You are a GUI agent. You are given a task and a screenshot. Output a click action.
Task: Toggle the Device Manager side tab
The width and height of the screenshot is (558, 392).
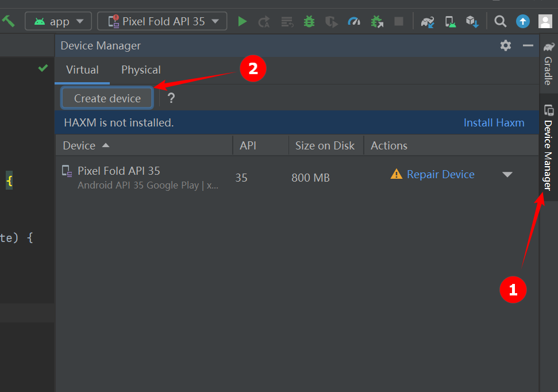point(549,147)
